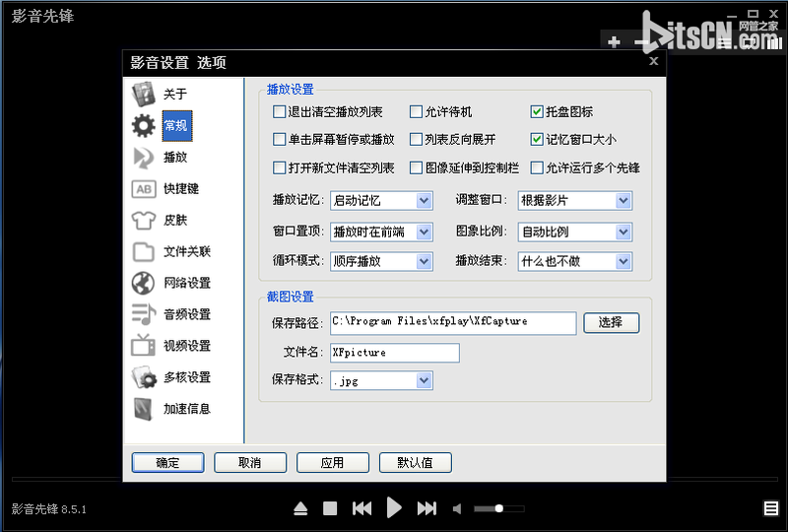Enable 图像延伸到控制栏 checkbox
The width and height of the screenshot is (788, 532).
tap(416, 167)
